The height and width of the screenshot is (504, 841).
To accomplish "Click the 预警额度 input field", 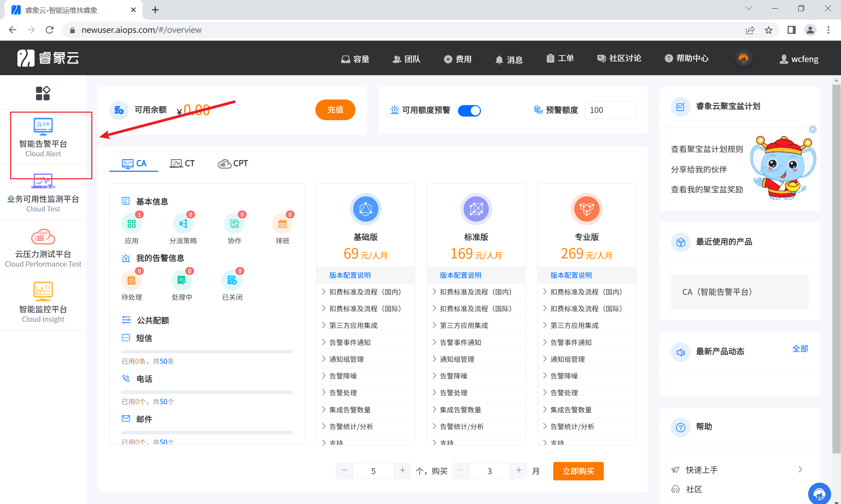I will 610,110.
